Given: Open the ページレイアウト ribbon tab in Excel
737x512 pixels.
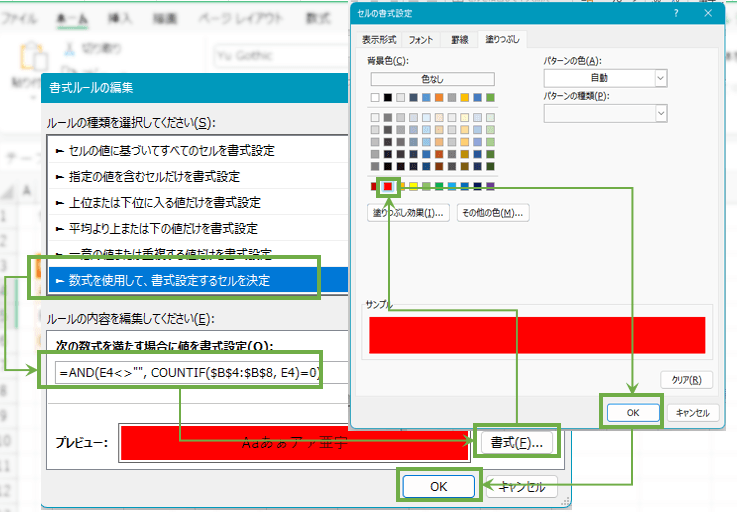Looking at the screenshot, I should [x=240, y=18].
